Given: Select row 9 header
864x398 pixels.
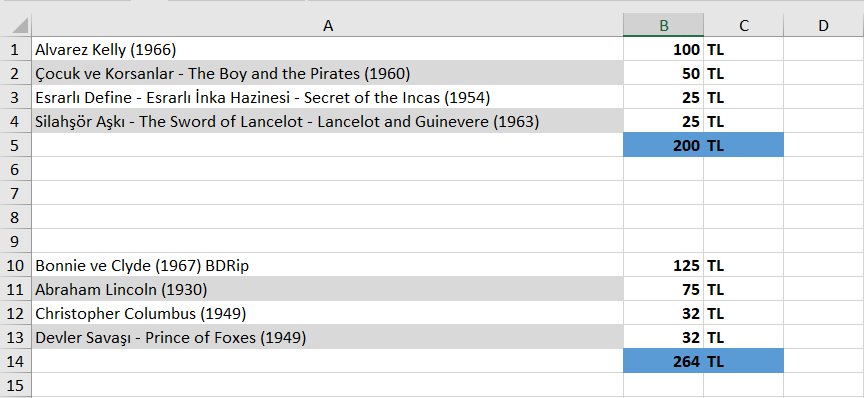Looking at the screenshot, I should [x=15, y=241].
